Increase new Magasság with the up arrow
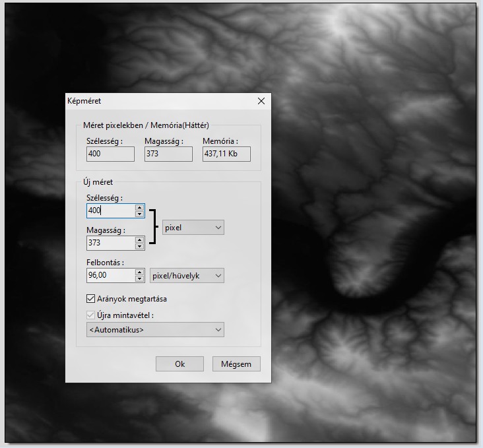Screen dimensions: 483x448 (x=139, y=240)
